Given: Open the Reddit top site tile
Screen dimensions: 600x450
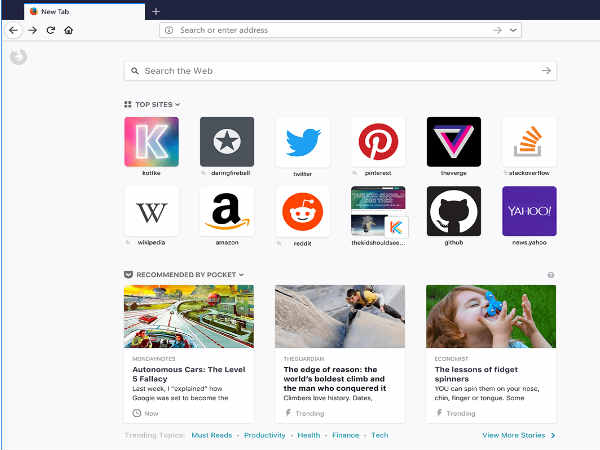Looking at the screenshot, I should click(x=302, y=211).
